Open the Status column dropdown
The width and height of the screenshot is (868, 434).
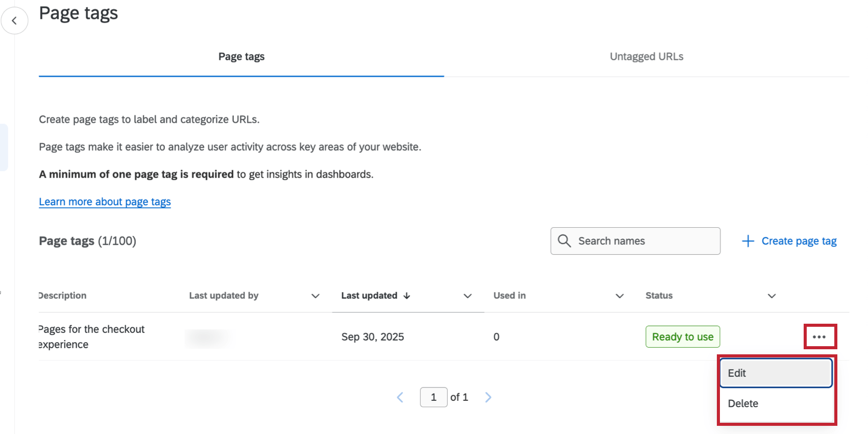point(772,296)
